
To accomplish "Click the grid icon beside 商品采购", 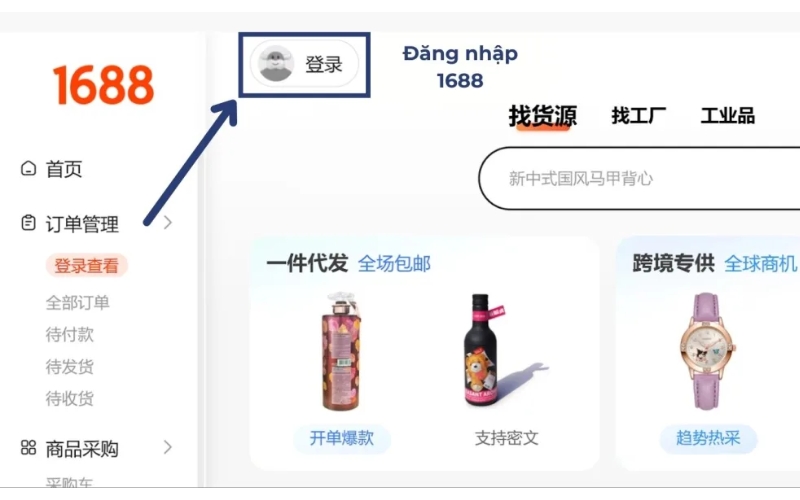I will pyautogui.click(x=29, y=448).
